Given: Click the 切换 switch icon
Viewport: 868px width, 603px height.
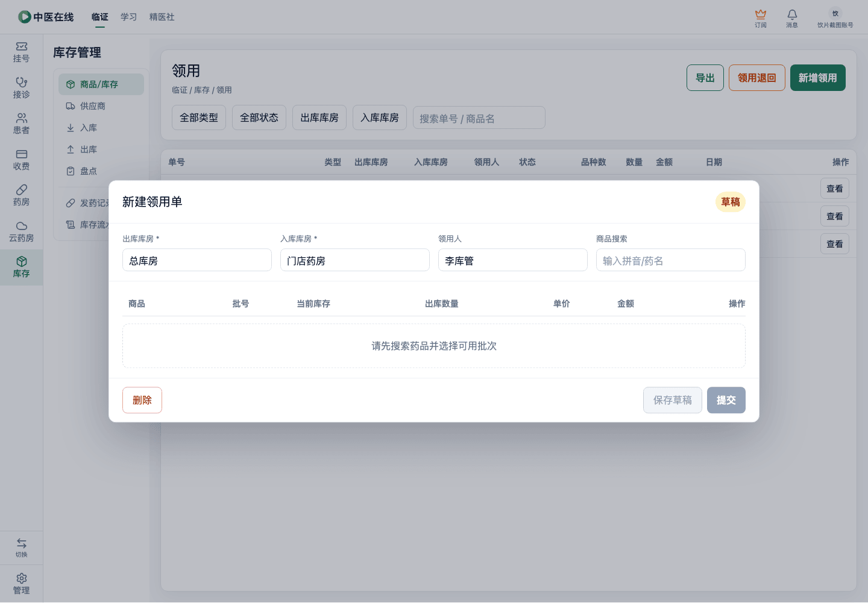Looking at the screenshot, I should pos(22,543).
